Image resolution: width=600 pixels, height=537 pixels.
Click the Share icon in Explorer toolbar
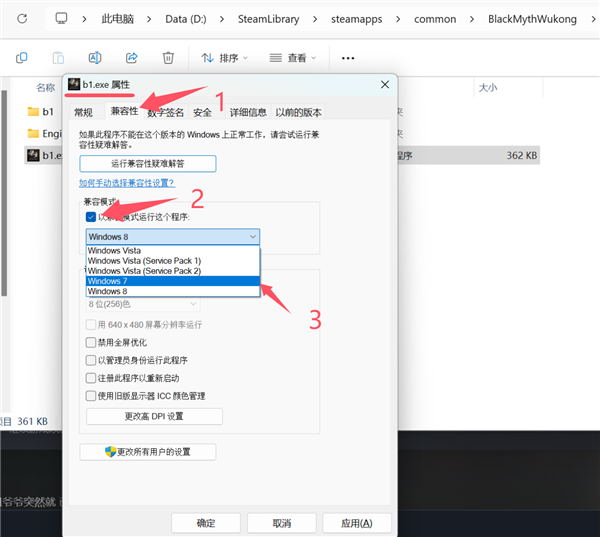131,58
